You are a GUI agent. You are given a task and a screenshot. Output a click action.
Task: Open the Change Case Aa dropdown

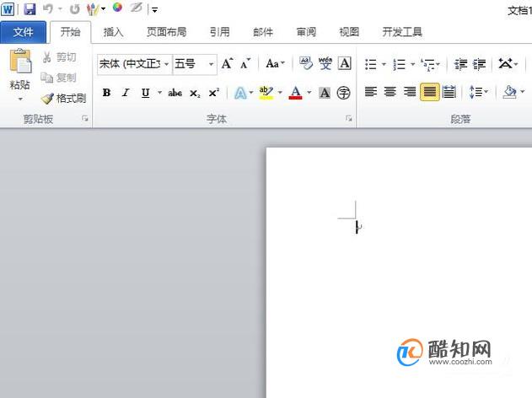coord(275,63)
